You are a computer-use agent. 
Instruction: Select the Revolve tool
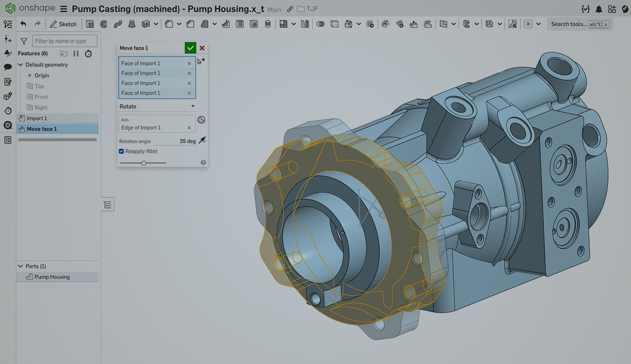(104, 24)
